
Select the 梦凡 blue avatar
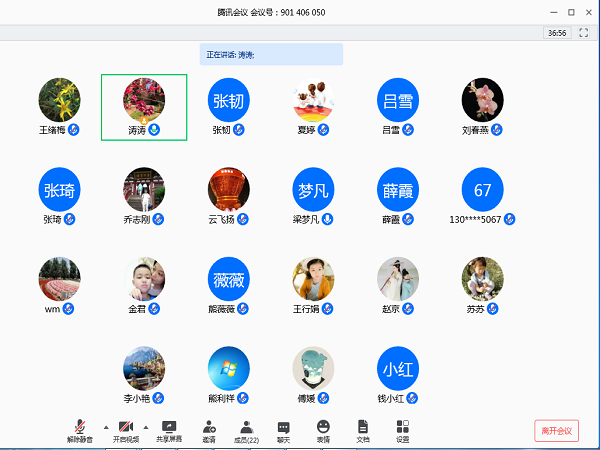coord(313,189)
